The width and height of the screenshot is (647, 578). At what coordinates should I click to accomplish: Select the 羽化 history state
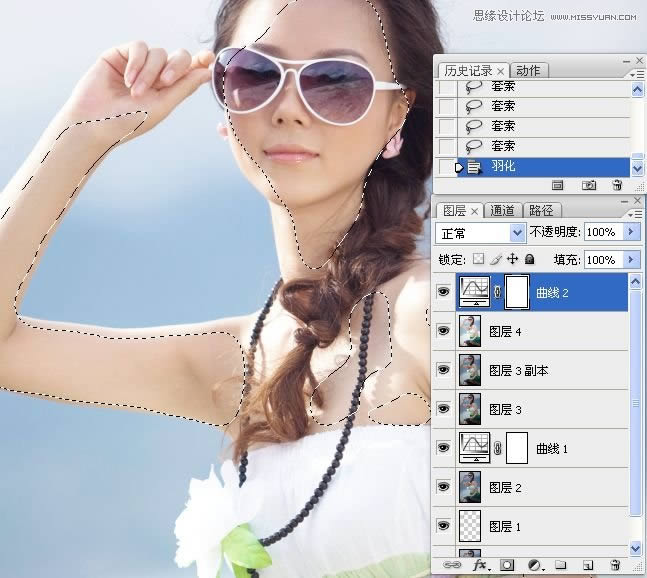point(503,166)
